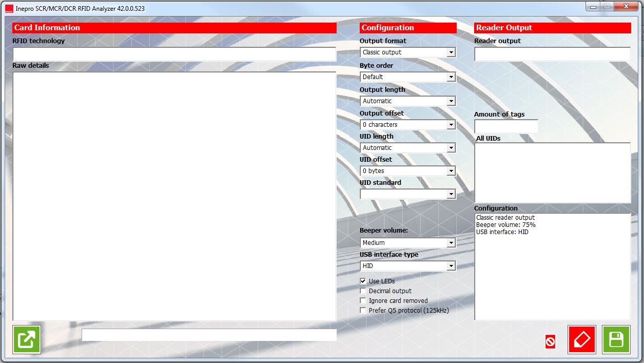Enable Ignore card removed
This screenshot has width=644, height=363.
363,300
